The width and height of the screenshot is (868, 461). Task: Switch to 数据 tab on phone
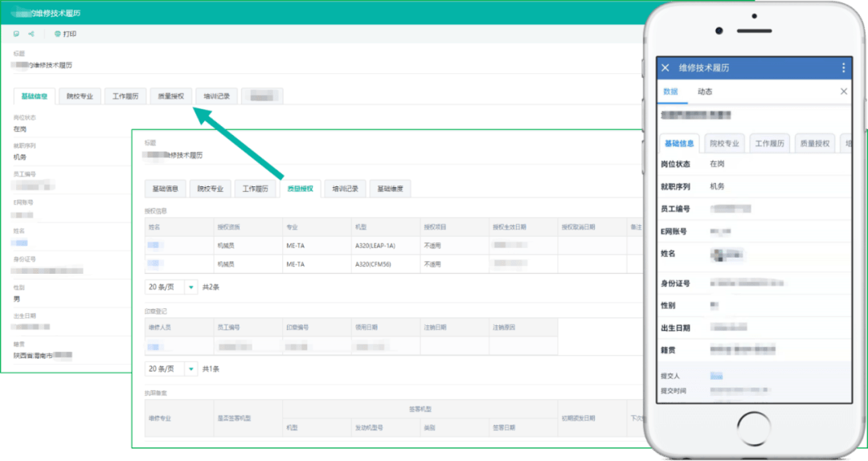coord(671,92)
